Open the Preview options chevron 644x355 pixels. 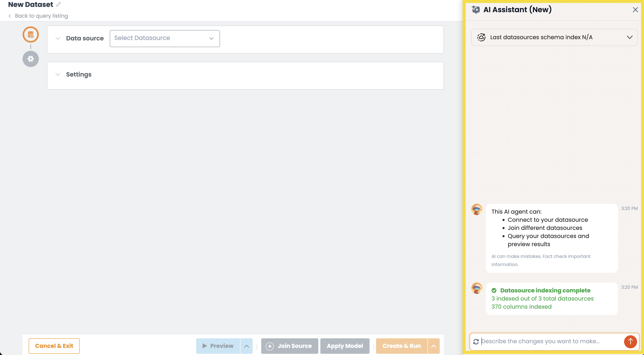pos(247,346)
